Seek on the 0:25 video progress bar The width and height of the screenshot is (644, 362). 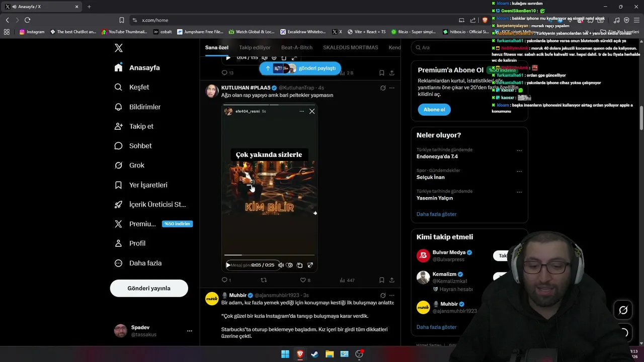[x=269, y=255]
